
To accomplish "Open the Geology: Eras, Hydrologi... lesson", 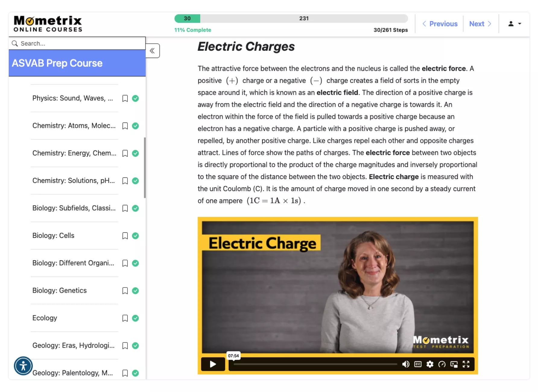I will pyautogui.click(x=74, y=346).
